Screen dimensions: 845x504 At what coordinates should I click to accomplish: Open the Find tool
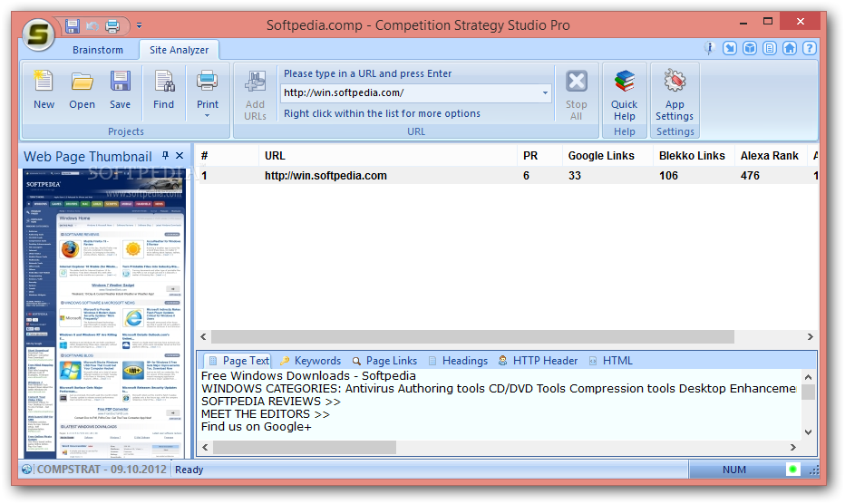coord(163,90)
